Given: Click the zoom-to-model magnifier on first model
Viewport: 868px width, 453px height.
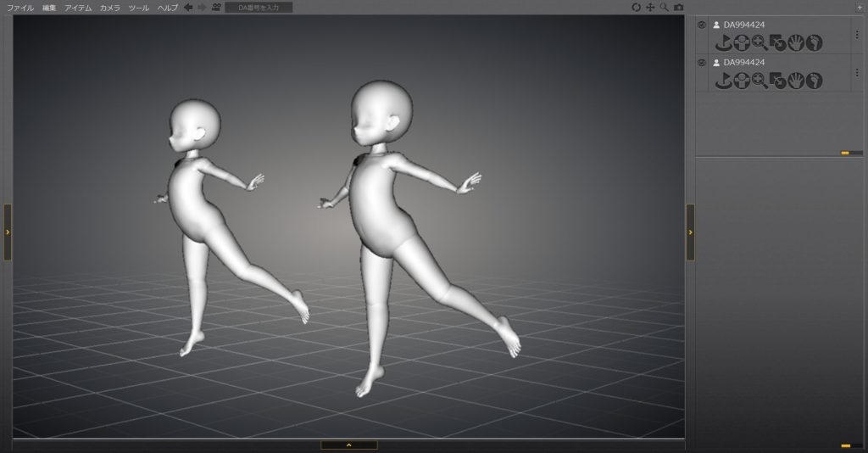Looking at the screenshot, I should click(759, 42).
